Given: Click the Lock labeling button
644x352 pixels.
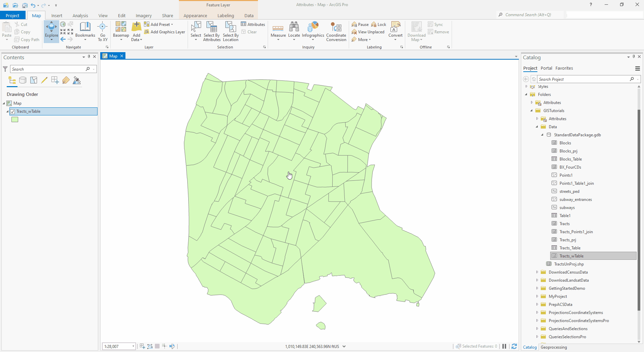Looking at the screenshot, I should (379, 24).
